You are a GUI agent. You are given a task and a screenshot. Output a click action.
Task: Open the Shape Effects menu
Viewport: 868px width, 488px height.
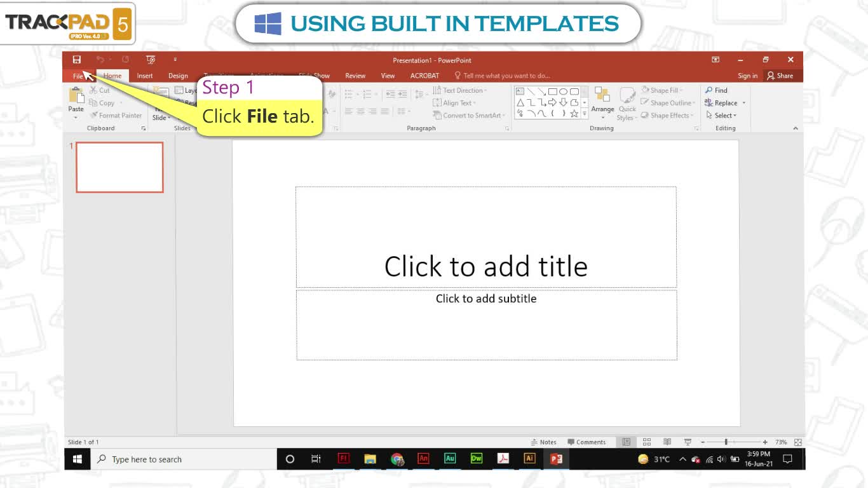(668, 116)
